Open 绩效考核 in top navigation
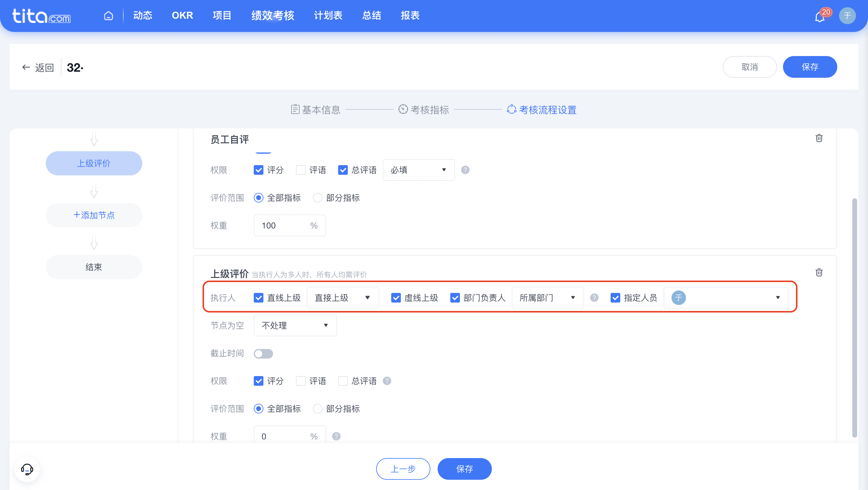This screenshot has height=490, width=868. point(272,15)
